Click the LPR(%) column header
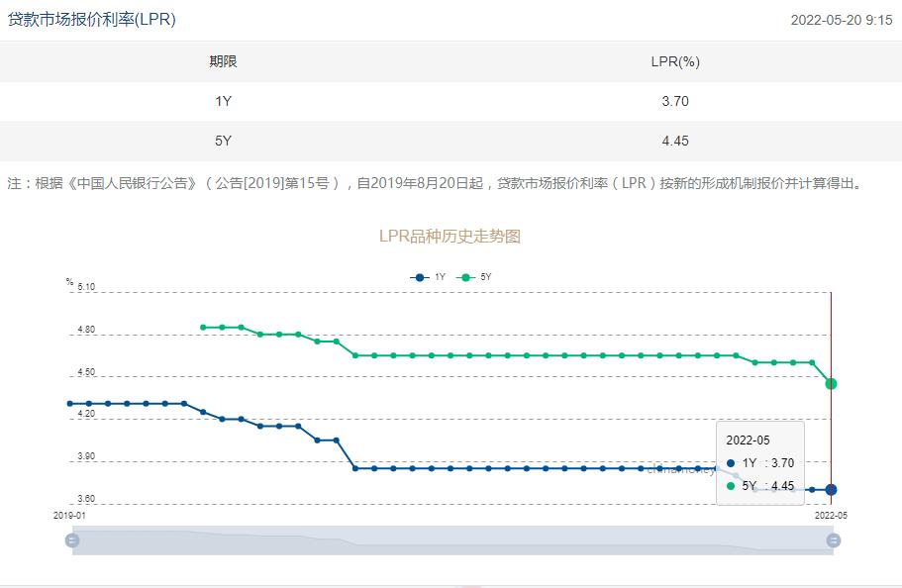Image resolution: width=902 pixels, height=588 pixels. pos(675,61)
